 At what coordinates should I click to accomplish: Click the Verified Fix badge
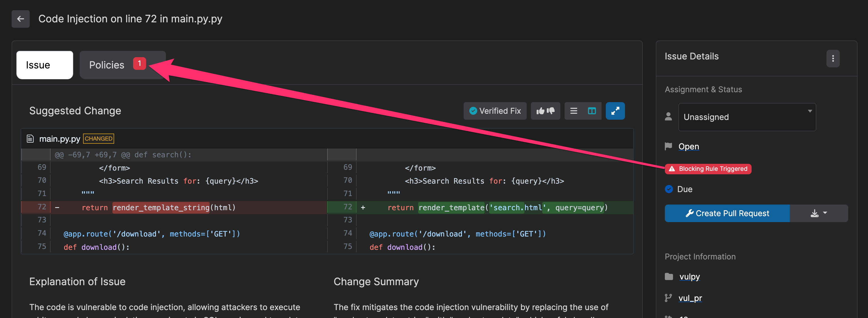pyautogui.click(x=495, y=111)
